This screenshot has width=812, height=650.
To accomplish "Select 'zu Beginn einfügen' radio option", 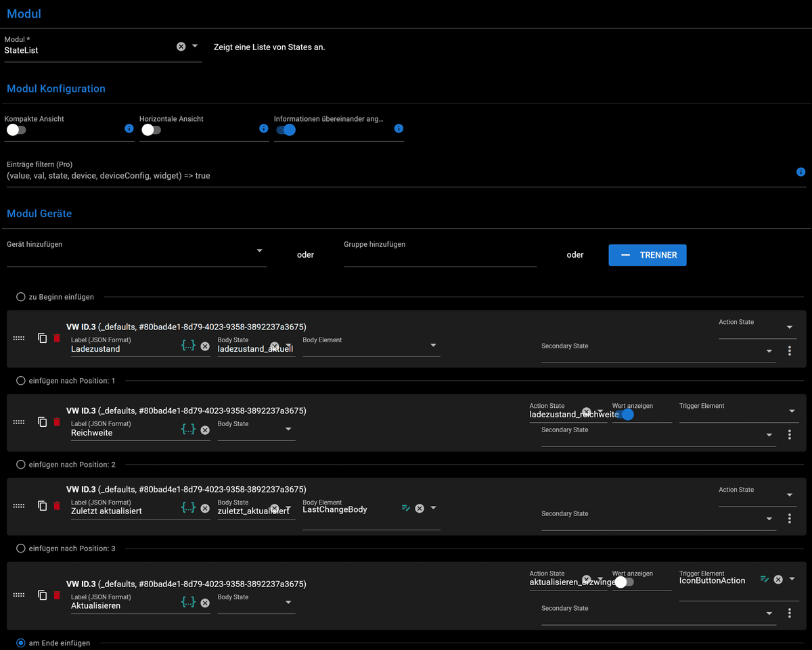I will pos(21,297).
